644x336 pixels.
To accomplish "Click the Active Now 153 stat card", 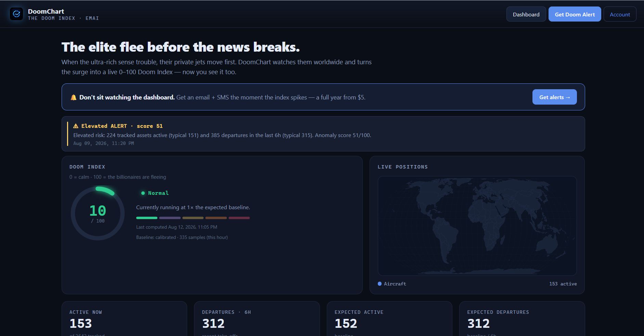I will [124, 319].
